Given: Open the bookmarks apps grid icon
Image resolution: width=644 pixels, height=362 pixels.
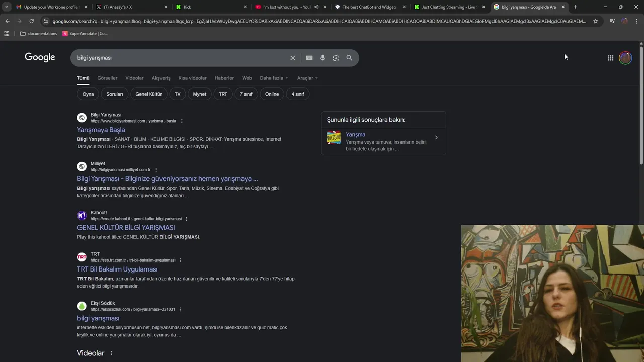Looking at the screenshot, I should (7, 33).
